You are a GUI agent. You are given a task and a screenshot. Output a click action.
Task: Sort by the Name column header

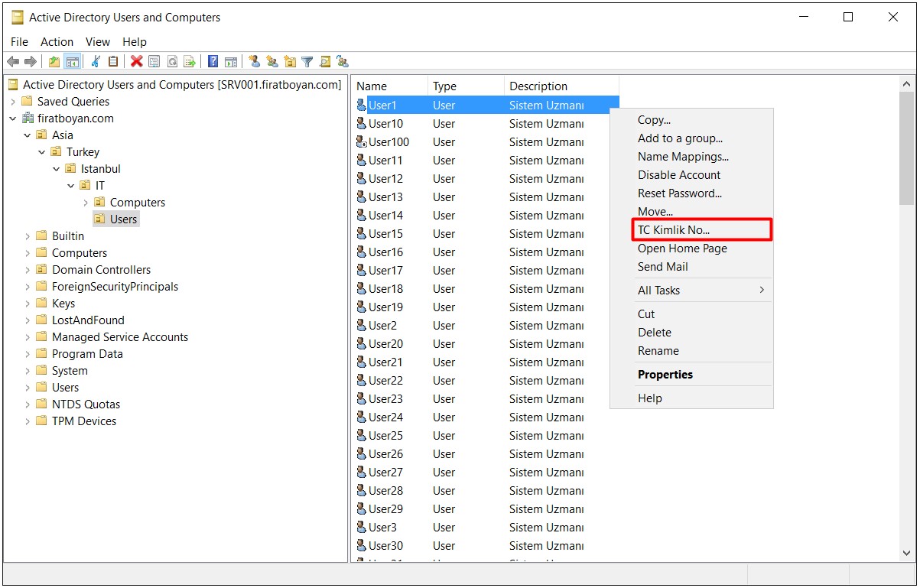(x=389, y=86)
